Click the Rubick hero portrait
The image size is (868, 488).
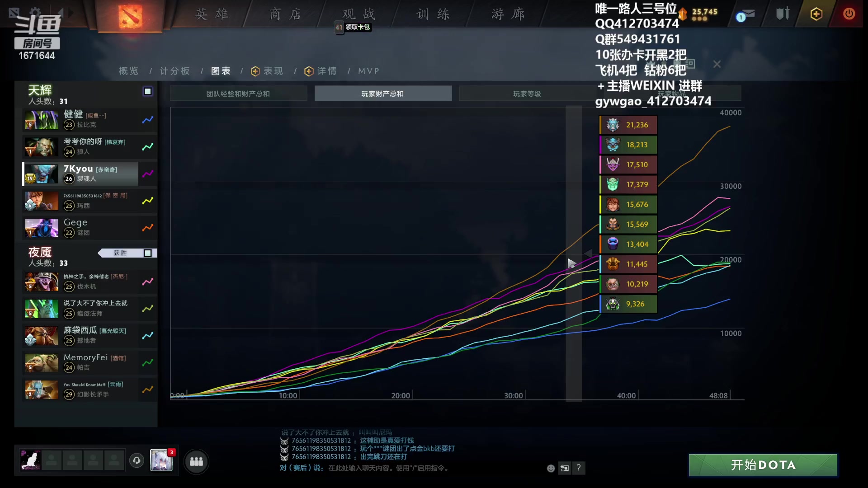coord(42,120)
